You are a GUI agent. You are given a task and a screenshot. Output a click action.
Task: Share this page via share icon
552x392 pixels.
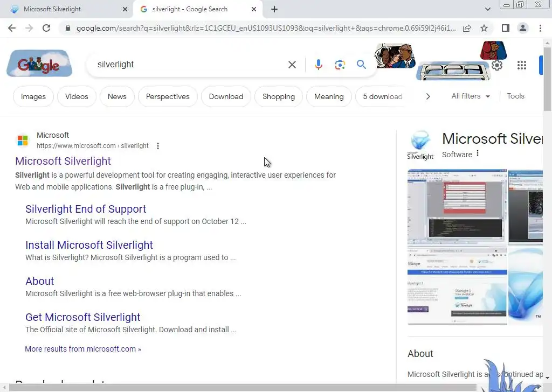pos(467,28)
